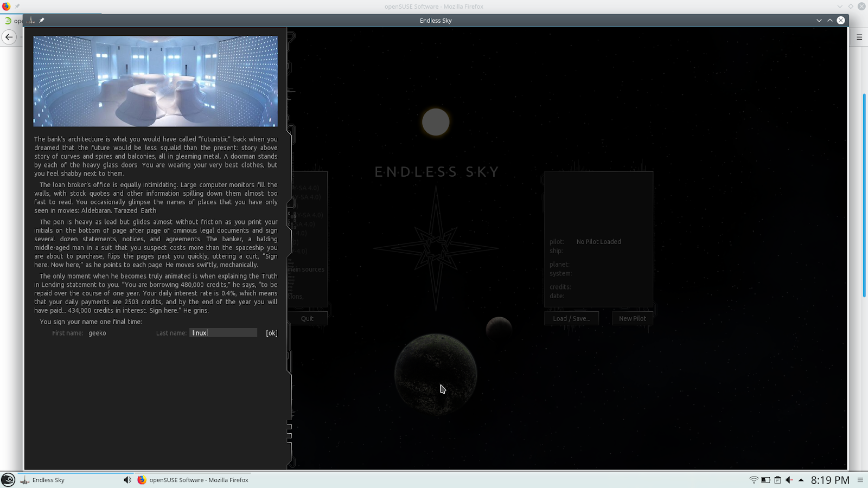Close the Firefox window
Screen dimensions: 868x488
tap(861, 7)
